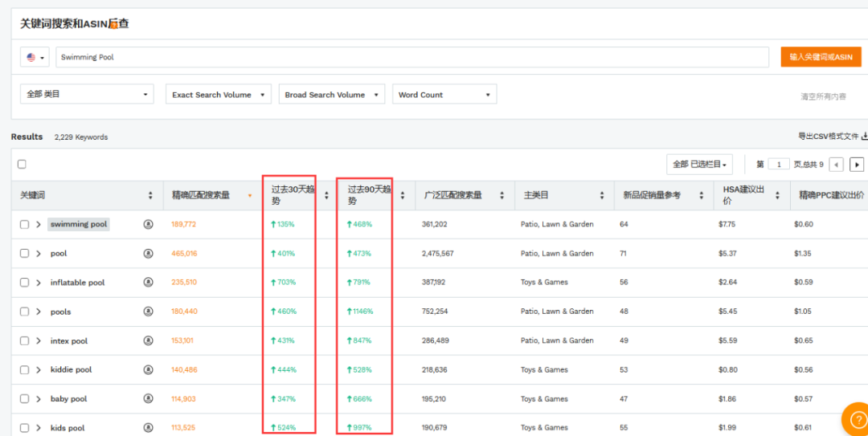Open the selected columns dropdown menu
The height and width of the screenshot is (436, 868).
click(700, 165)
